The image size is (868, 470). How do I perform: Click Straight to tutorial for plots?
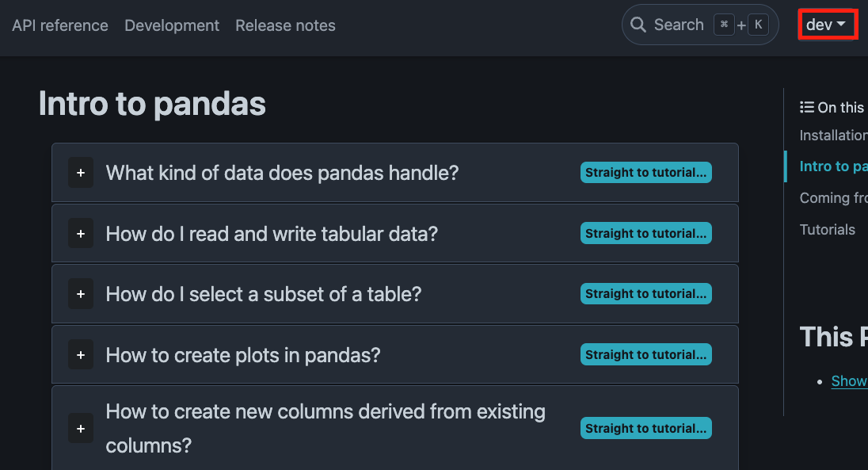point(646,355)
